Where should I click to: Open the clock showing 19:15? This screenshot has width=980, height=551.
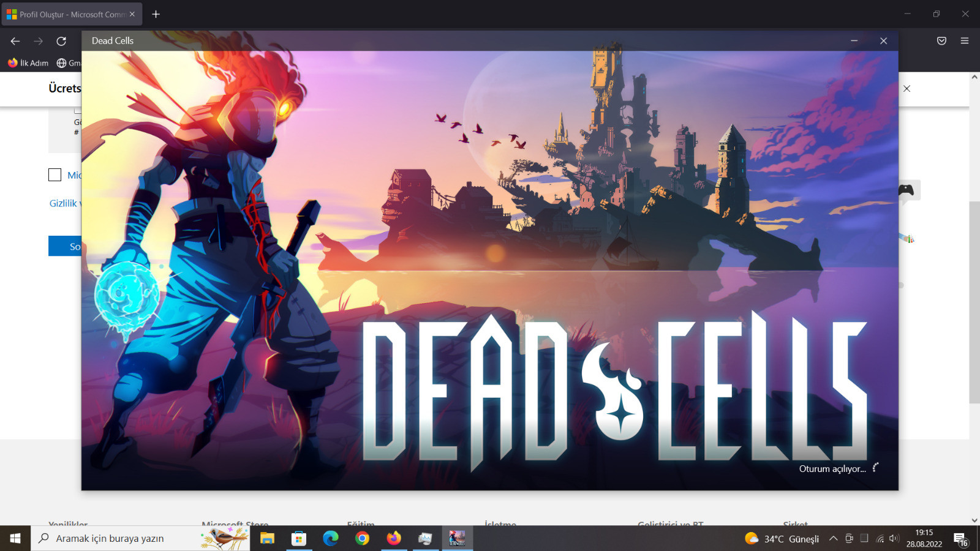(x=924, y=538)
